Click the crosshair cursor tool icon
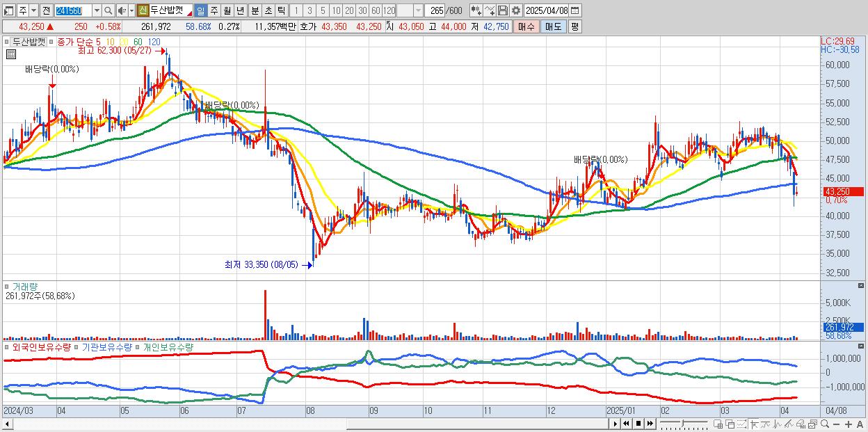This screenshot has width=868, height=432. click(754, 424)
